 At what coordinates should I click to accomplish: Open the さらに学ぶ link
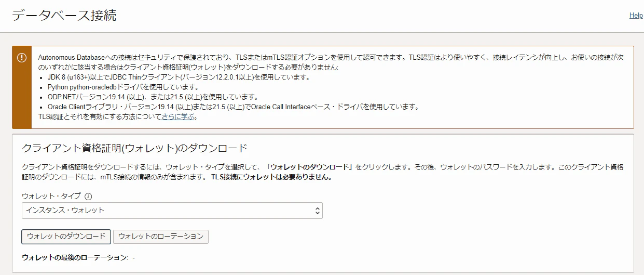[x=178, y=116]
